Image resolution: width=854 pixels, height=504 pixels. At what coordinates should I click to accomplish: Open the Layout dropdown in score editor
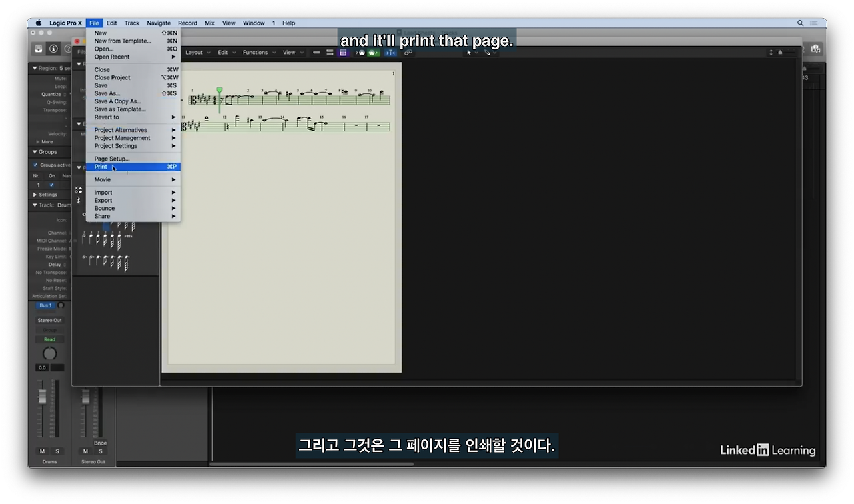(x=197, y=53)
